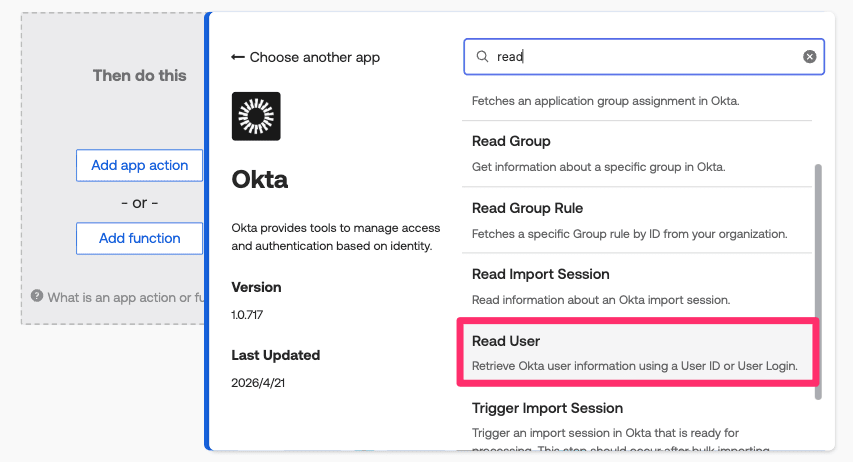The height and width of the screenshot is (462, 853).
Task: Go back via Choose another app link
Action: tap(314, 57)
